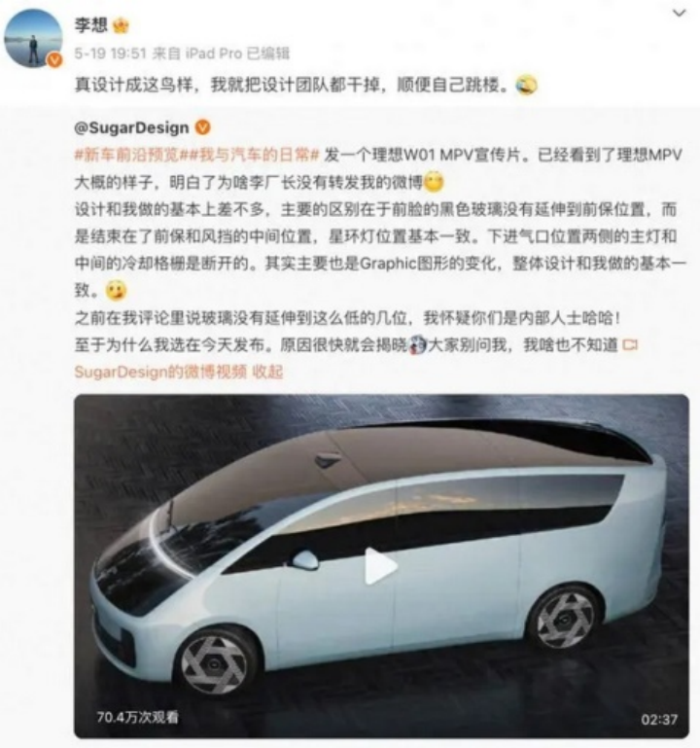Image resolution: width=700 pixels, height=748 pixels.
Task: Open 李想's profile avatar
Action: pos(33,38)
